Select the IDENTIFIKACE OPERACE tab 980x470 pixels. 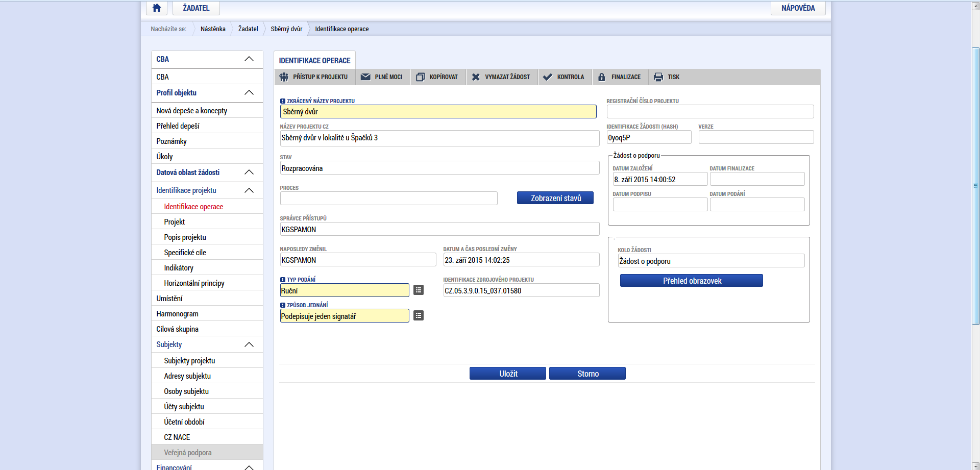[x=314, y=60]
